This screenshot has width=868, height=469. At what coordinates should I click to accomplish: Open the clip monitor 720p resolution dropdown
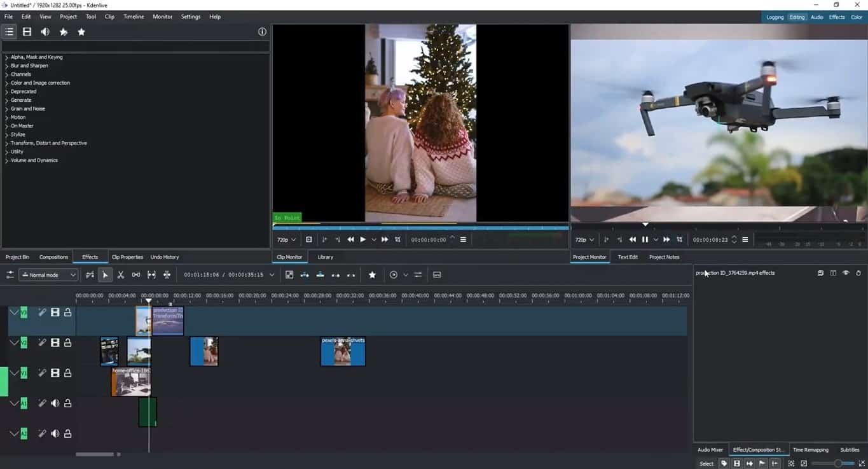[286, 240]
